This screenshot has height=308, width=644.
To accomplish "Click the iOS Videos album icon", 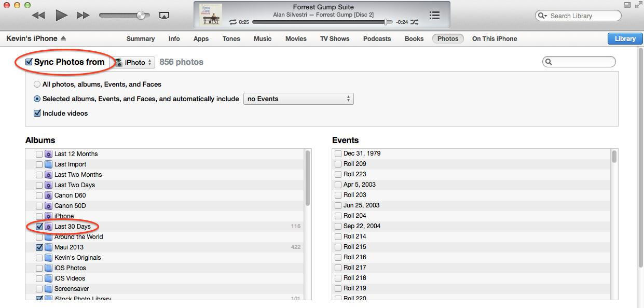I will [48, 278].
